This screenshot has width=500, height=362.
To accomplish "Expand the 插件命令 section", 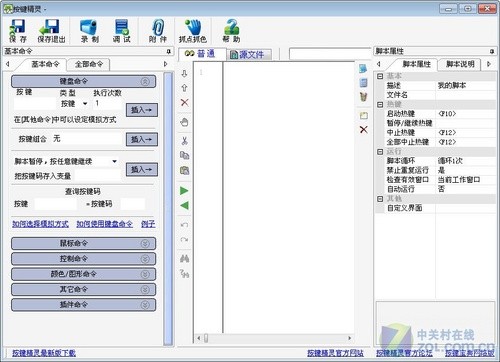I will click(145, 305).
